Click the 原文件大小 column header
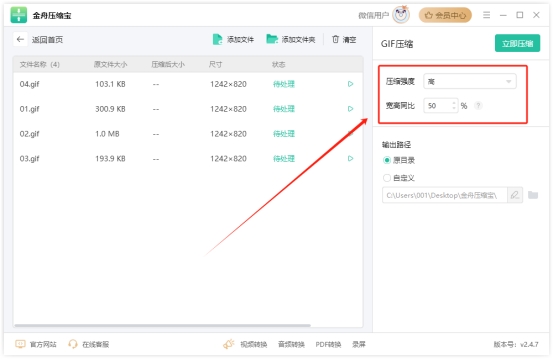This screenshot has width=553, height=360. click(110, 65)
